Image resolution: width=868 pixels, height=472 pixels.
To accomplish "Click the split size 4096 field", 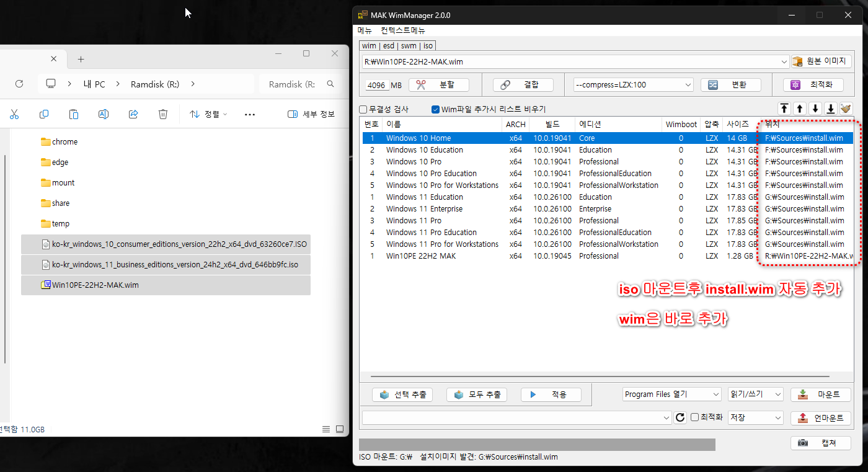I will point(376,85).
